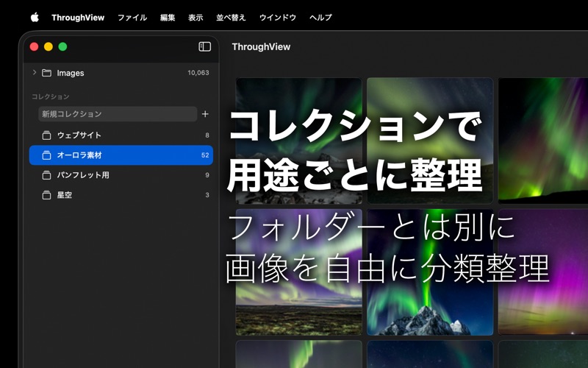Image resolution: width=588 pixels, height=368 pixels.
Task: Click the green full-screen window button
Action: (62, 46)
